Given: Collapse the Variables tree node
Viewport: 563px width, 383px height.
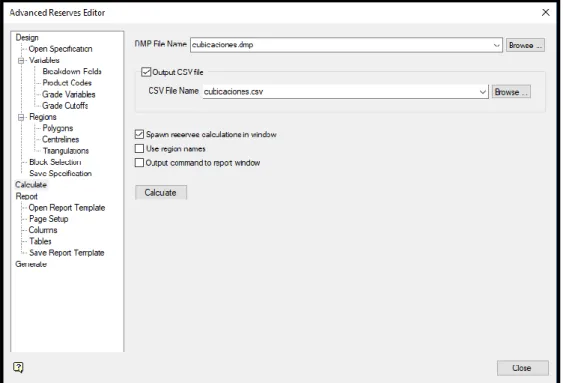Looking at the screenshot, I should pos(21,60).
